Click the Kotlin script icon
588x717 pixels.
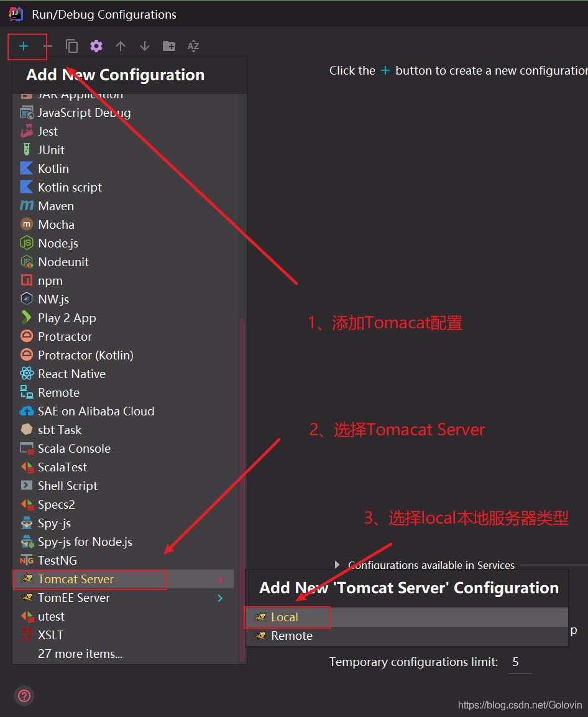(x=27, y=187)
